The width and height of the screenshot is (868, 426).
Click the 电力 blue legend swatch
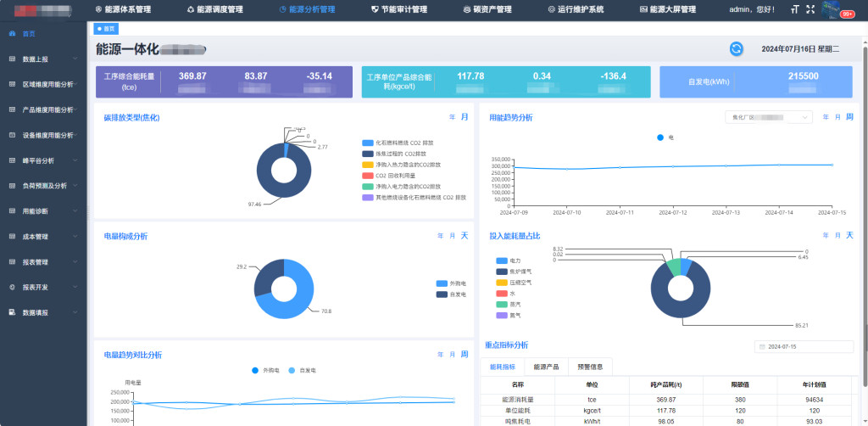click(x=502, y=261)
